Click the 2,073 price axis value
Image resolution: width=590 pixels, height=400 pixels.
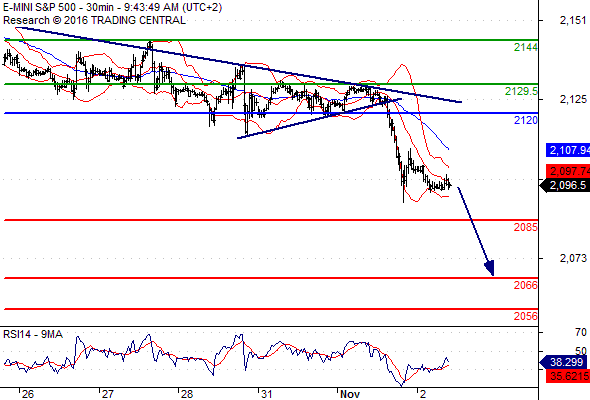573,258
